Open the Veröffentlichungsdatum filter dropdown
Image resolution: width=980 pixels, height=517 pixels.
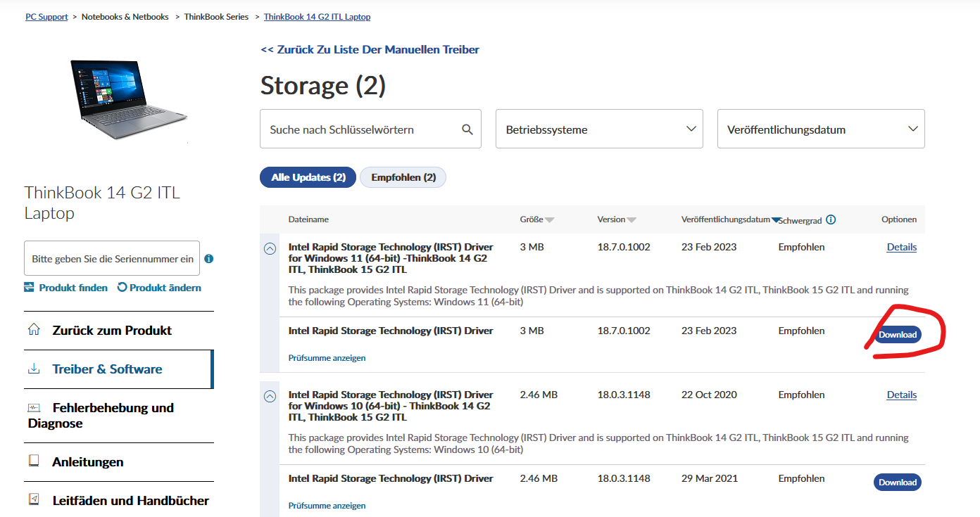pyautogui.click(x=821, y=129)
